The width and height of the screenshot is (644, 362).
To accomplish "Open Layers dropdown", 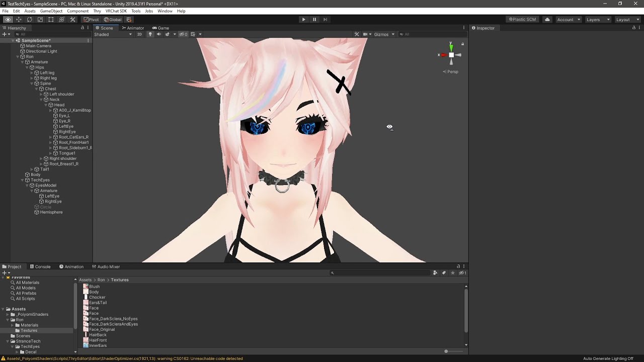I will coord(598,20).
